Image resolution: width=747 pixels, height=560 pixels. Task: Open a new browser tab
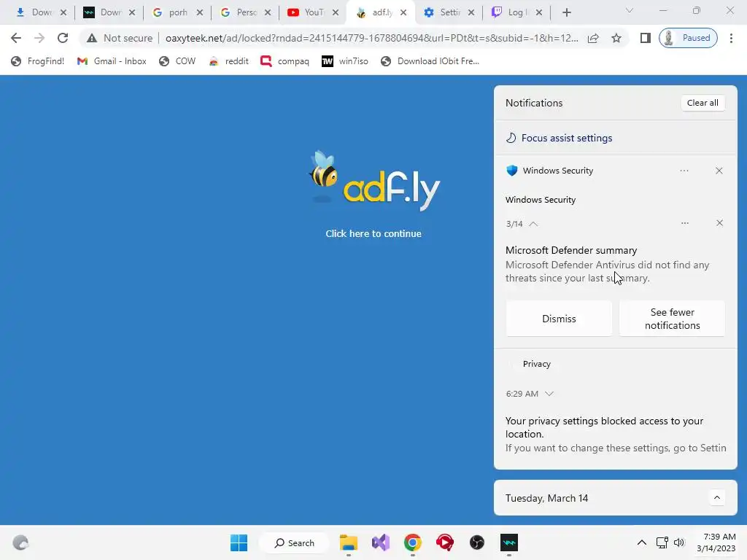tap(566, 12)
